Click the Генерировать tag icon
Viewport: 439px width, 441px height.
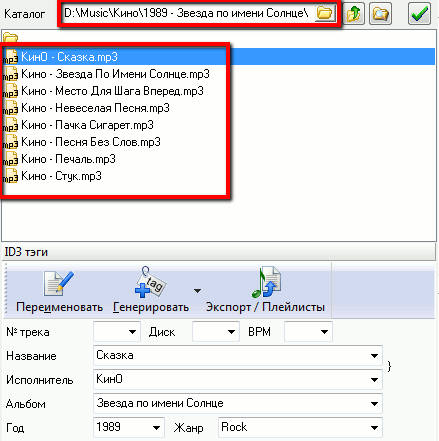[x=150, y=282]
